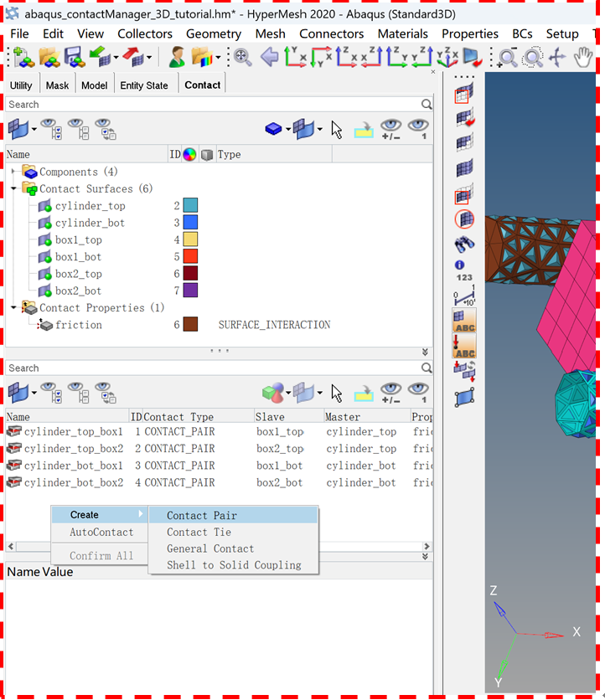Select the pan hand tool
605x700 pixels.
[x=583, y=58]
